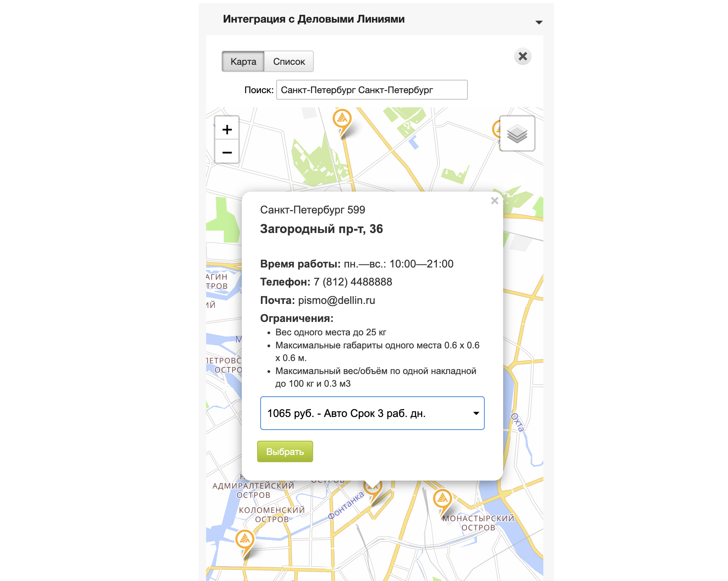
Task: Zoom in on the map
Action: point(227,130)
